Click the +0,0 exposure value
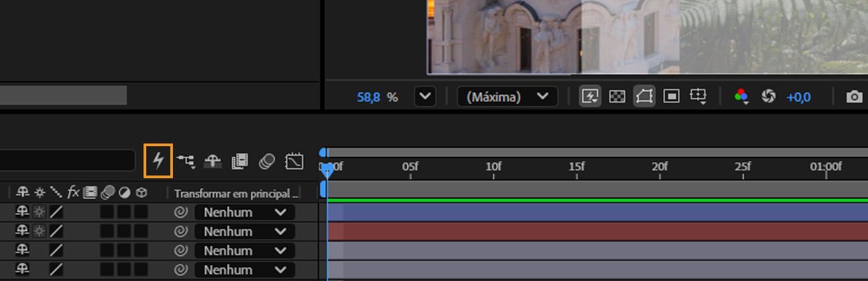The image size is (868, 281). click(x=799, y=97)
